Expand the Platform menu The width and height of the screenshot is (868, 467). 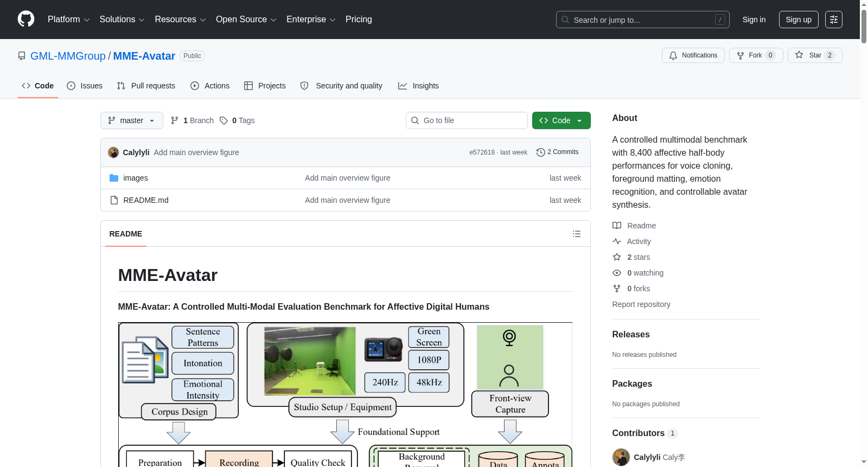(68, 20)
